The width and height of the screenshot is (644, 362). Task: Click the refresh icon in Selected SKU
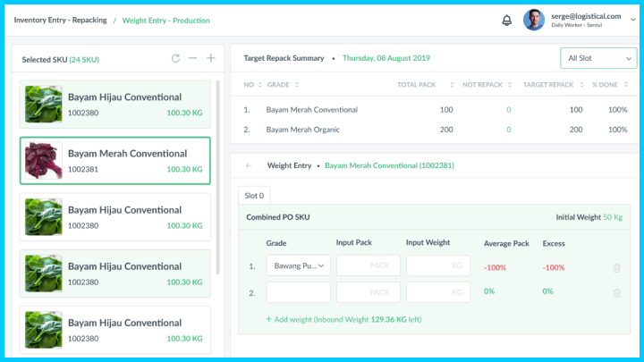176,59
